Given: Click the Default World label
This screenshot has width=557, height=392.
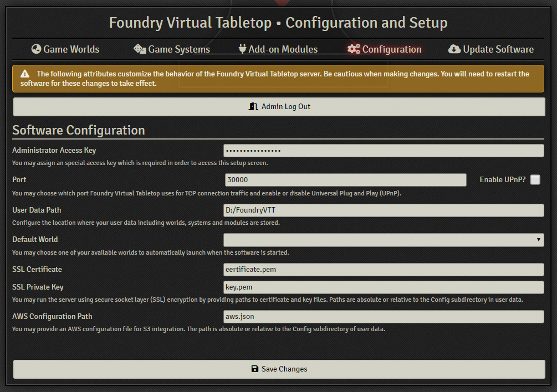Looking at the screenshot, I should pyautogui.click(x=35, y=239).
